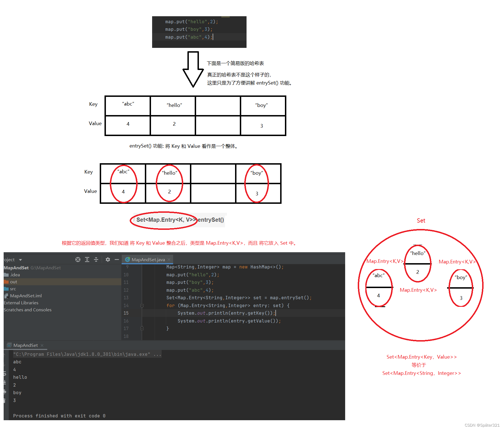Click the scroll-to-end icon in Run console
This screenshot has width=504, height=430.
pyautogui.click(x=5, y=382)
